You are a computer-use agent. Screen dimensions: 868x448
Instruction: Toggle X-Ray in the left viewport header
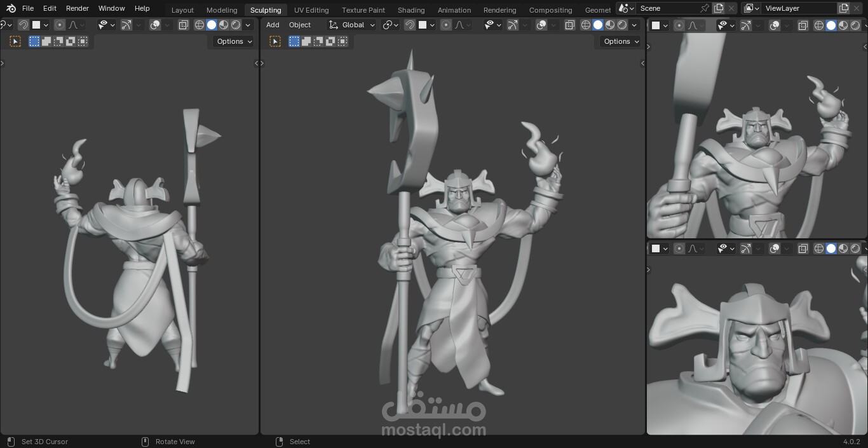tap(184, 25)
